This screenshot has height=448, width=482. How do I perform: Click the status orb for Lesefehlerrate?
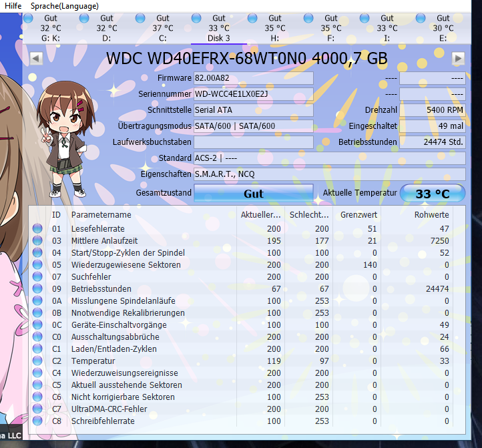point(37,228)
